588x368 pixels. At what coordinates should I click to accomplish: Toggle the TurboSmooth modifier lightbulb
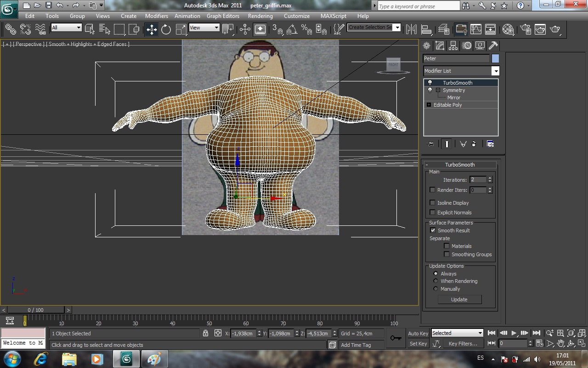coord(430,83)
